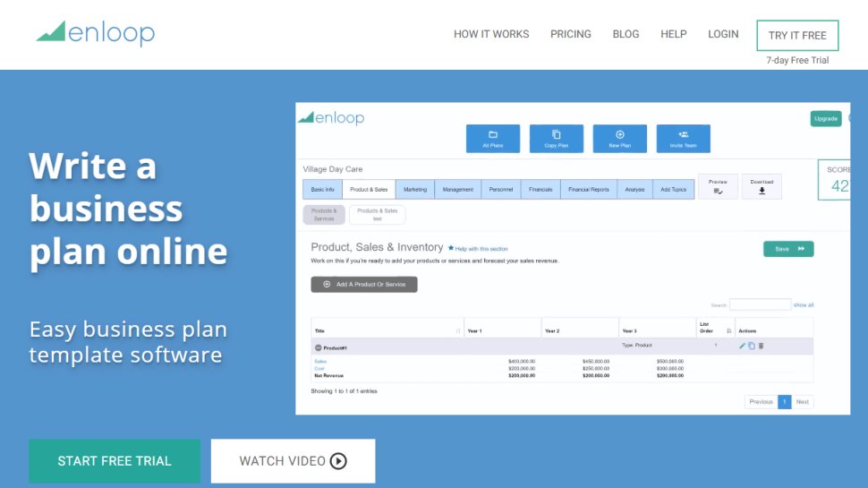Click the Previous pagination button
868x488 pixels.
[x=762, y=401]
